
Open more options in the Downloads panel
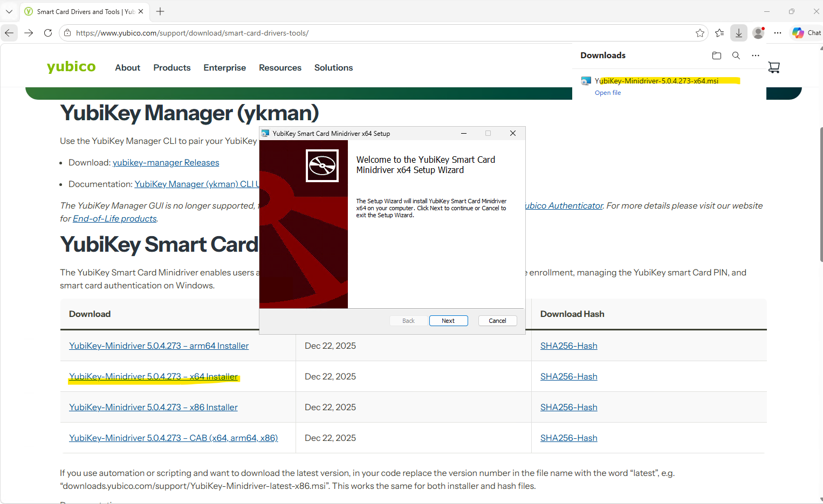pos(756,56)
